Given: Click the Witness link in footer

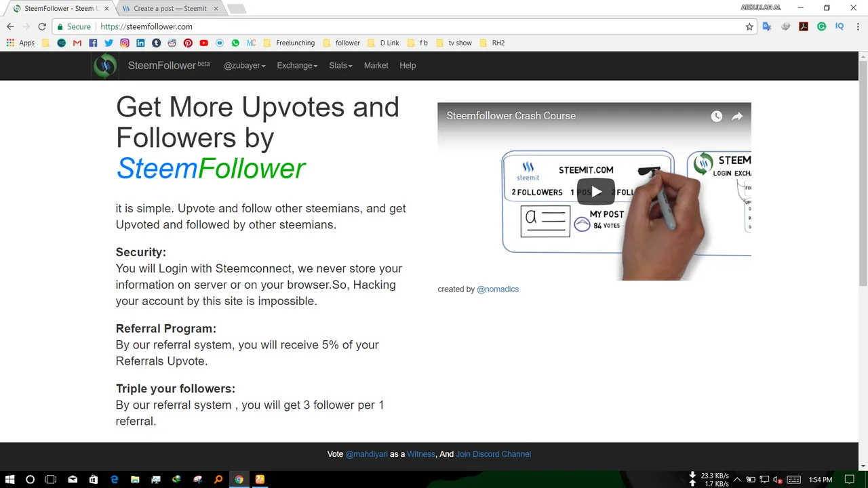Looking at the screenshot, I should [x=421, y=454].
